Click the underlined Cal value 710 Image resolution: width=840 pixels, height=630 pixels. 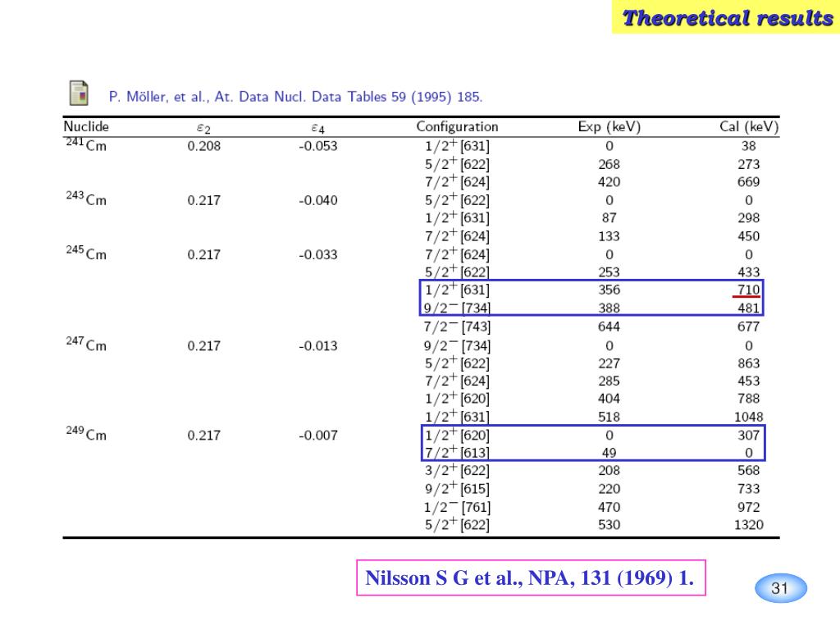coord(748,290)
